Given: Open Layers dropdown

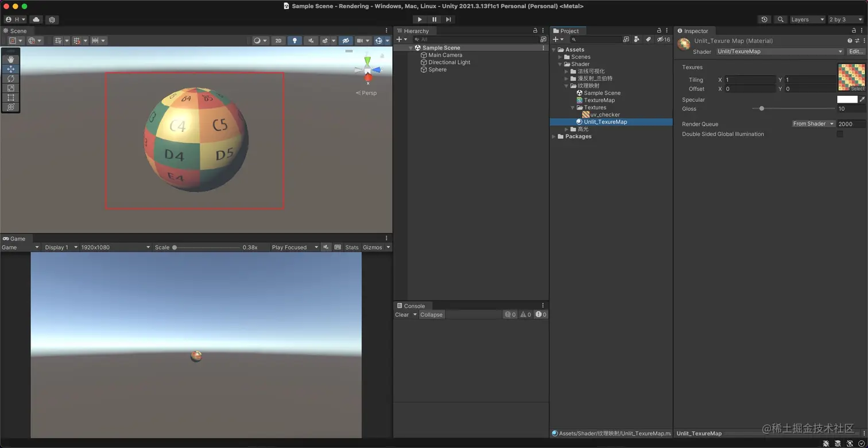Looking at the screenshot, I should (x=807, y=20).
